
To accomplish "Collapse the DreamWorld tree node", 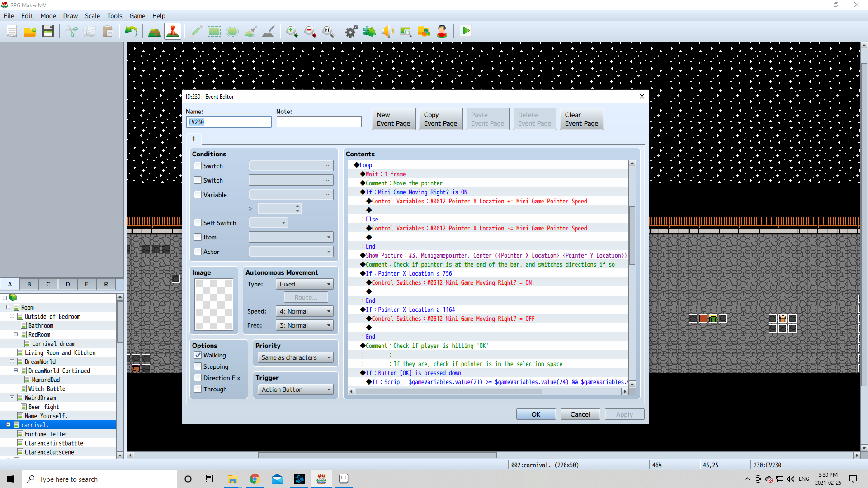I will [x=12, y=361].
